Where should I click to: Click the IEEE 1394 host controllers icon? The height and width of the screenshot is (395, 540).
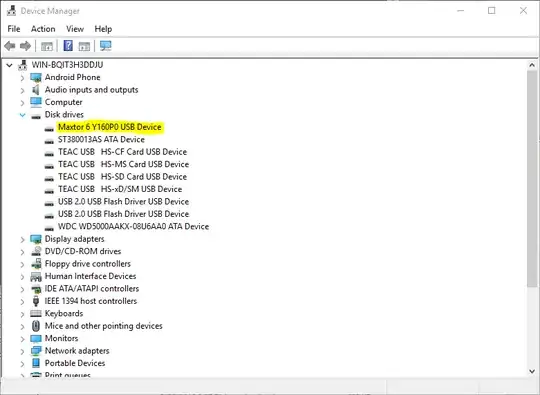click(36, 301)
